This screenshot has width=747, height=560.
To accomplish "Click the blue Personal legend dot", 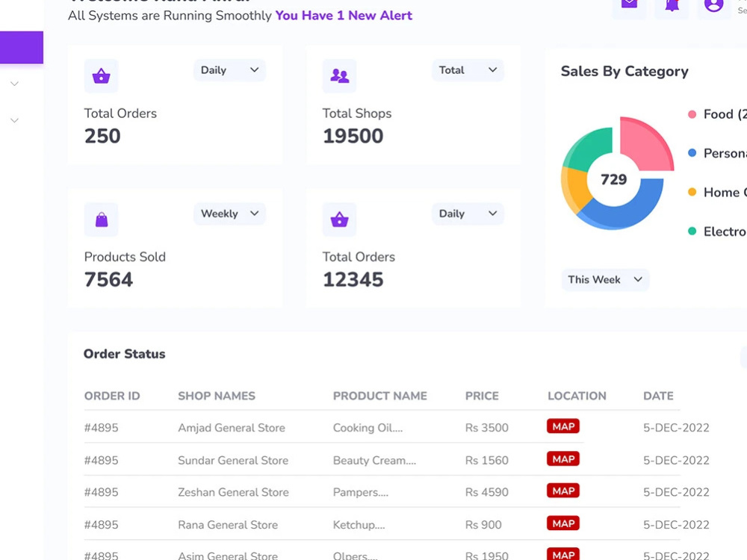I will tap(692, 153).
